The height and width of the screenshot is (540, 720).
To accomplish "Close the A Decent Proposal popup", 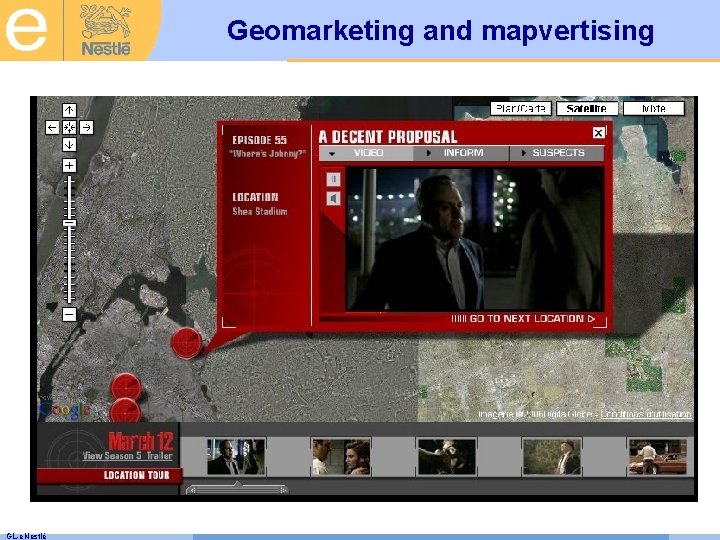I will pos(598,133).
